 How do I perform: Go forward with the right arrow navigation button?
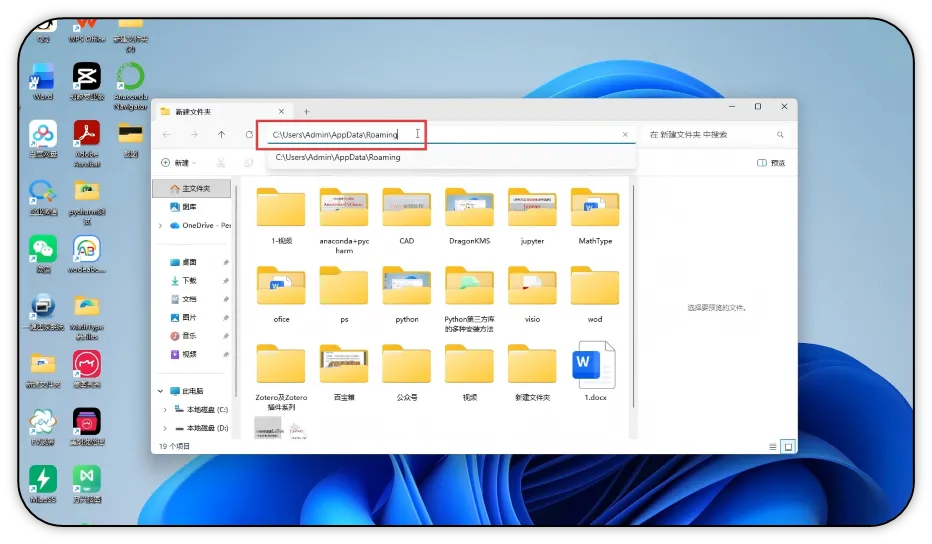click(194, 135)
